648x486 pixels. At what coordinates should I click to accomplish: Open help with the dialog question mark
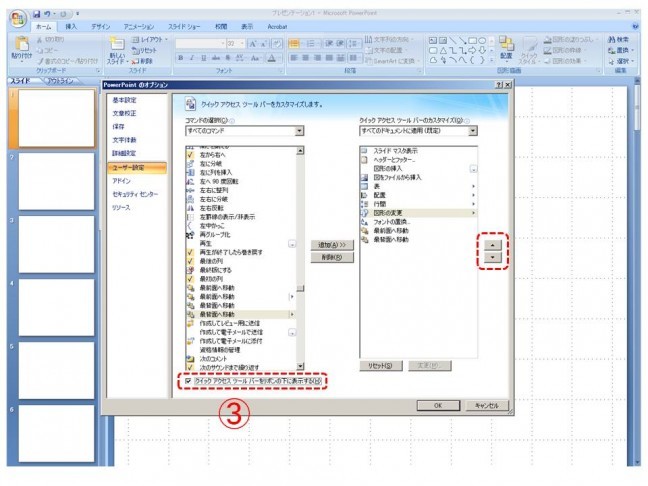[497, 86]
